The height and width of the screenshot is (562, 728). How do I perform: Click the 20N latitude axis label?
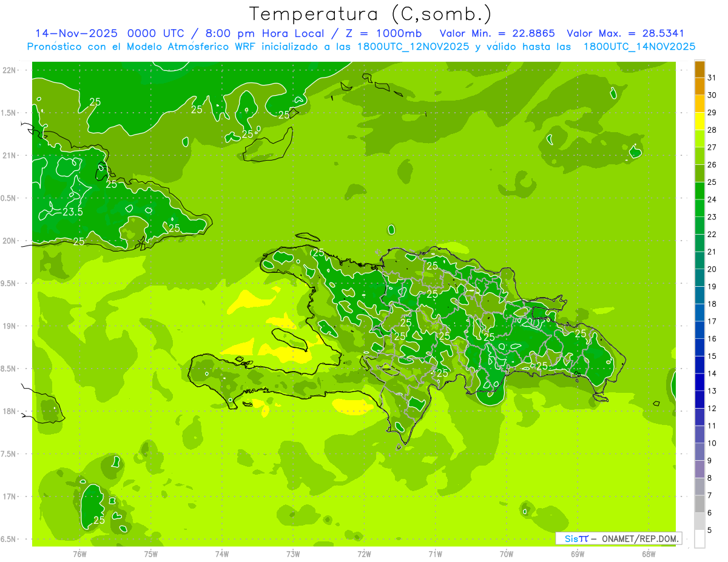(x=9, y=241)
